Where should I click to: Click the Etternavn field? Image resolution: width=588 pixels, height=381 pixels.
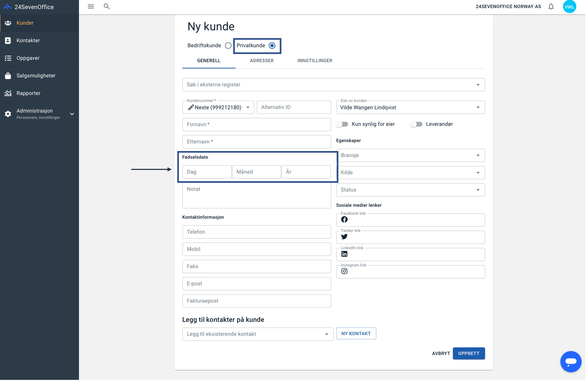[x=256, y=142]
